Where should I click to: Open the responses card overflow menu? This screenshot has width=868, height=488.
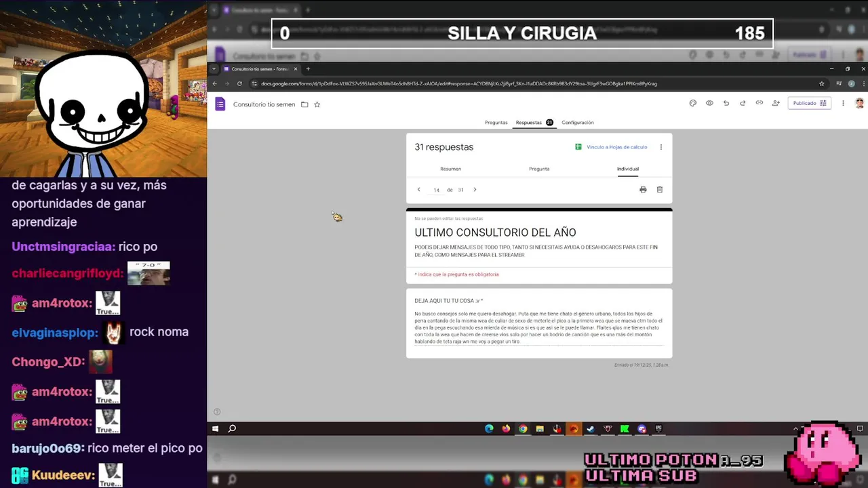(660, 147)
